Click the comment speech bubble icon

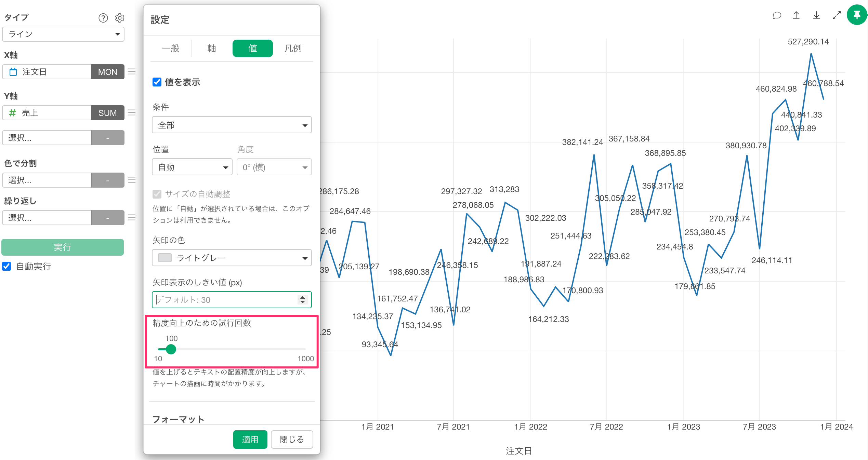click(777, 15)
